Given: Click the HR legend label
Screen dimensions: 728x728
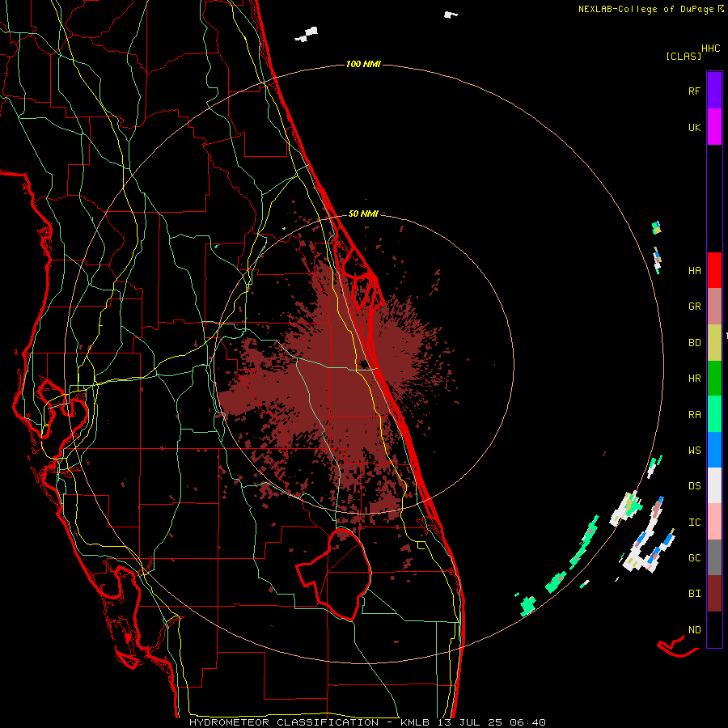Looking at the screenshot, I should coord(694,379).
